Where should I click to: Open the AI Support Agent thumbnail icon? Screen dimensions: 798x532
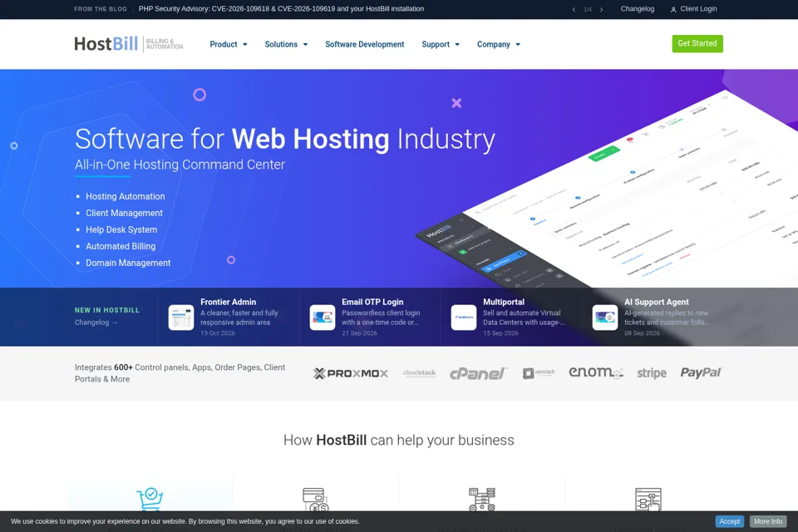[x=605, y=318]
